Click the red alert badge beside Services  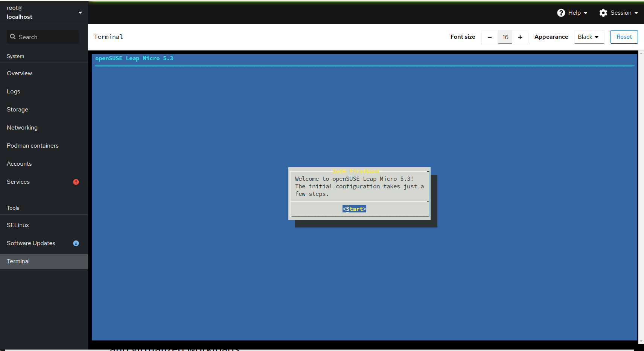click(x=76, y=182)
